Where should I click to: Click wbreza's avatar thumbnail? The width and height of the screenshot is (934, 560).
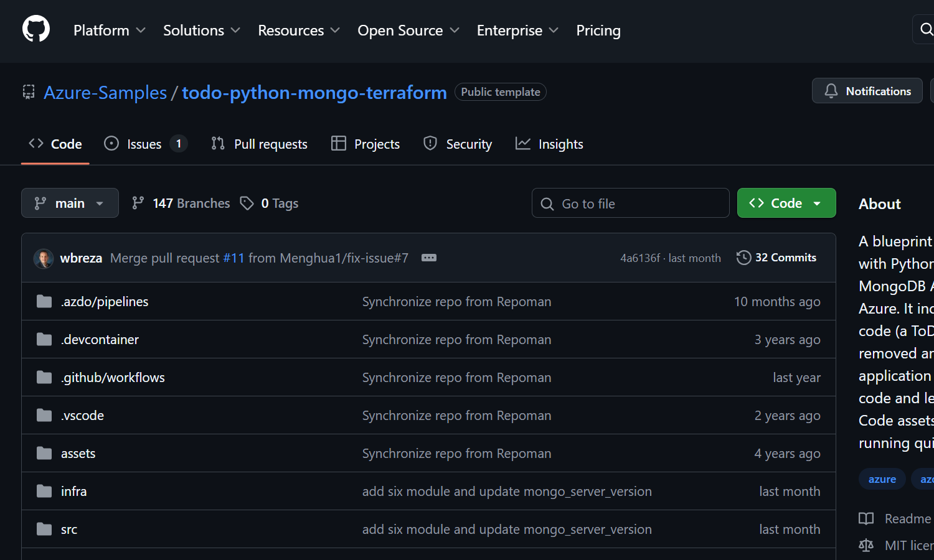click(44, 258)
